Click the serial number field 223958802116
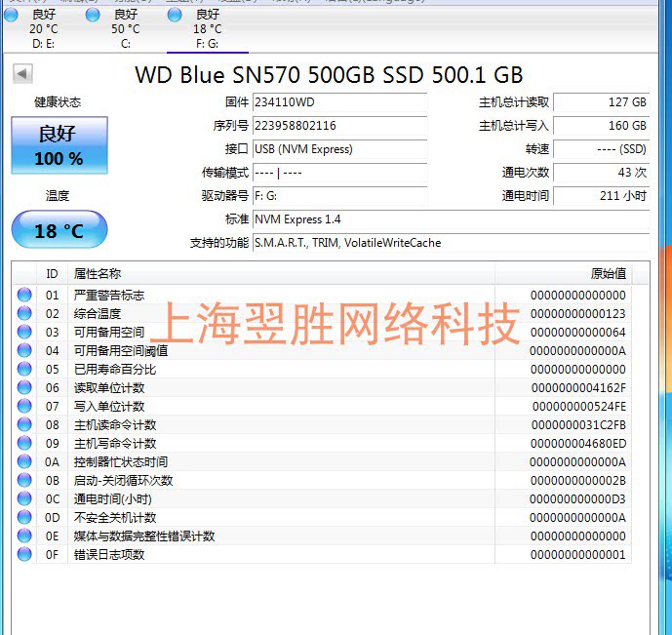Viewport: 672px width, 635px height. pyautogui.click(x=339, y=126)
